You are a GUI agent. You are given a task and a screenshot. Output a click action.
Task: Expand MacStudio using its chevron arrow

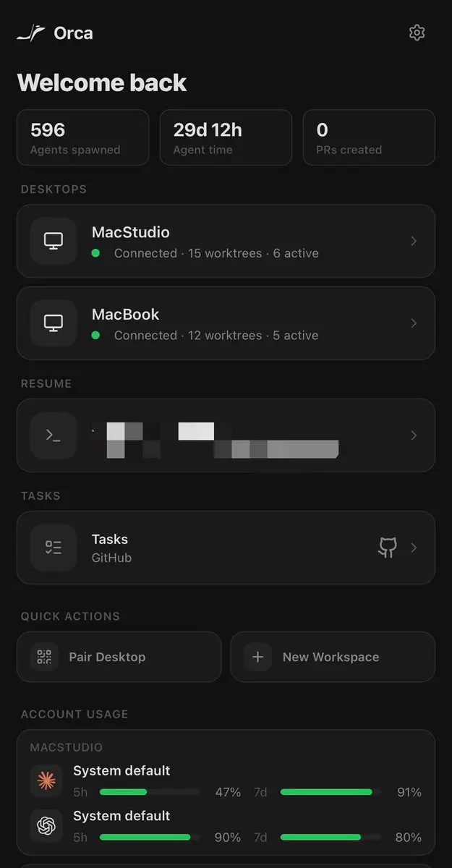click(x=414, y=241)
